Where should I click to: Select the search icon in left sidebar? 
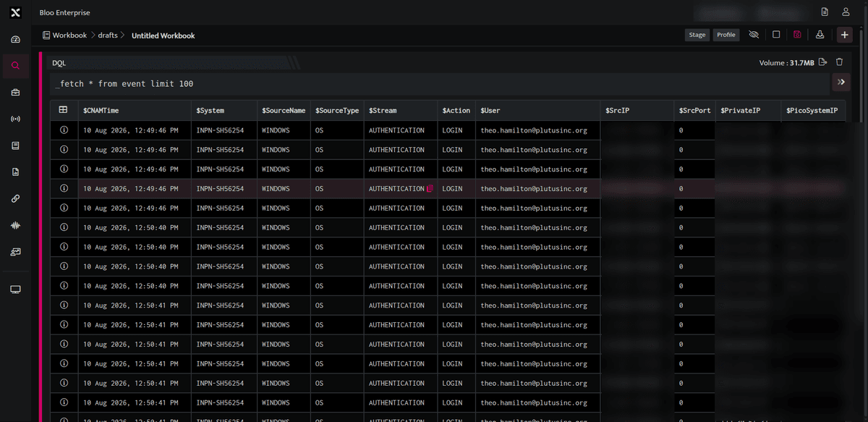tap(15, 66)
